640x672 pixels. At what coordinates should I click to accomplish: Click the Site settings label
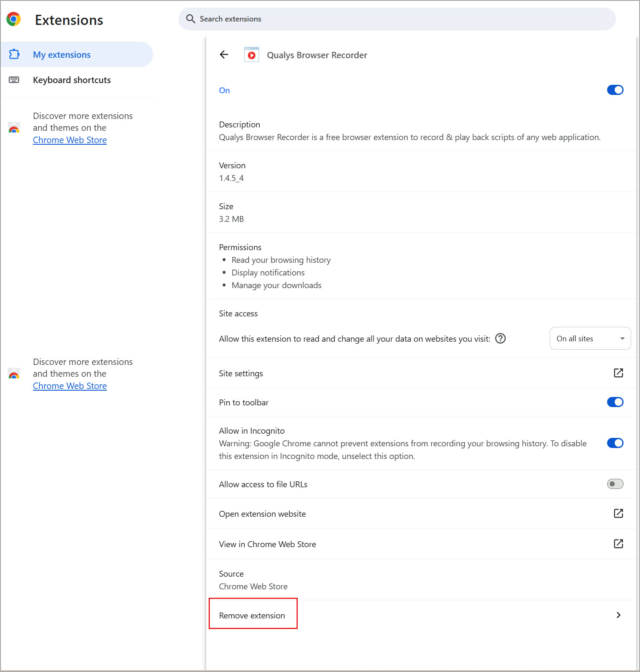click(x=241, y=373)
